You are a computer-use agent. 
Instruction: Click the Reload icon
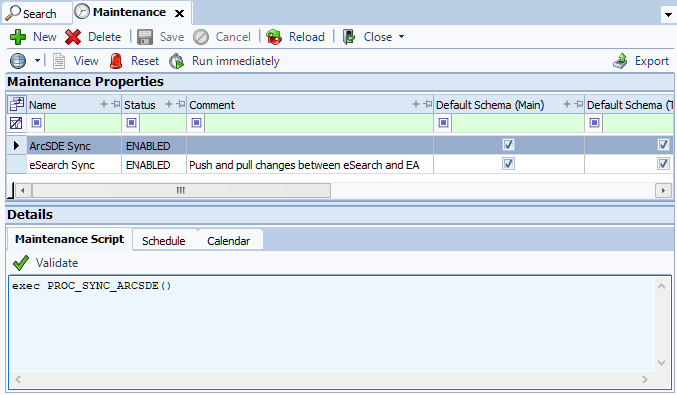click(274, 37)
